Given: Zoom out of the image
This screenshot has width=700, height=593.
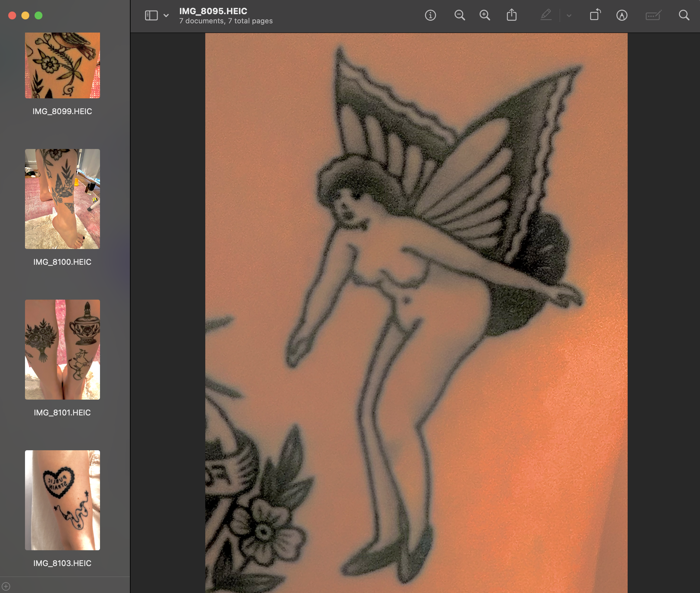Looking at the screenshot, I should (459, 15).
